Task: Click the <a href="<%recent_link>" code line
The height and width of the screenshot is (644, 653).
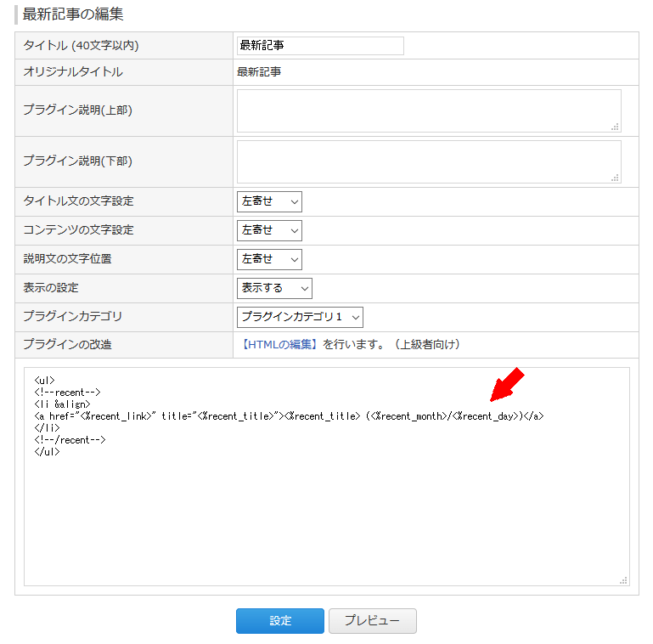Action: 289,416
